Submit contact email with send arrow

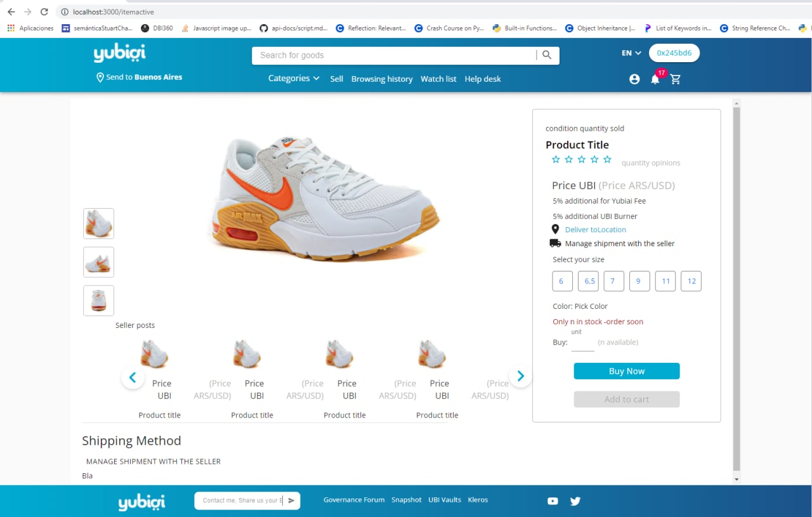coord(291,501)
